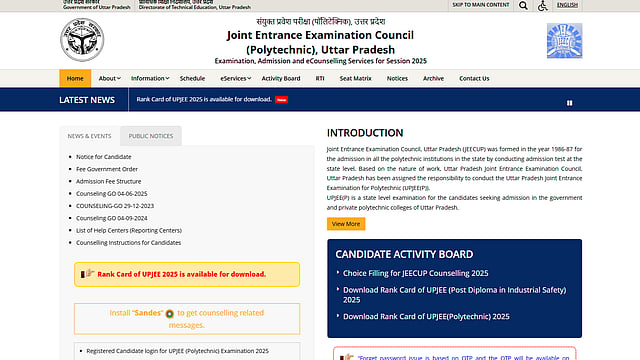Switch to the Public Notices tab
This screenshot has width=640, height=360.
point(151,136)
